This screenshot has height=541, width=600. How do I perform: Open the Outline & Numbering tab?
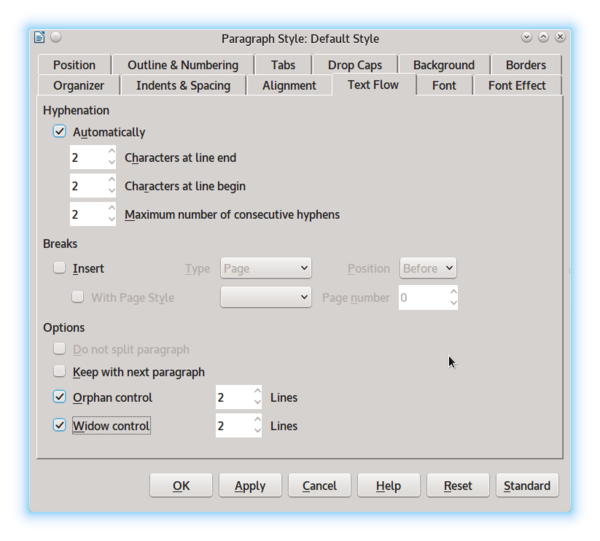(183, 65)
